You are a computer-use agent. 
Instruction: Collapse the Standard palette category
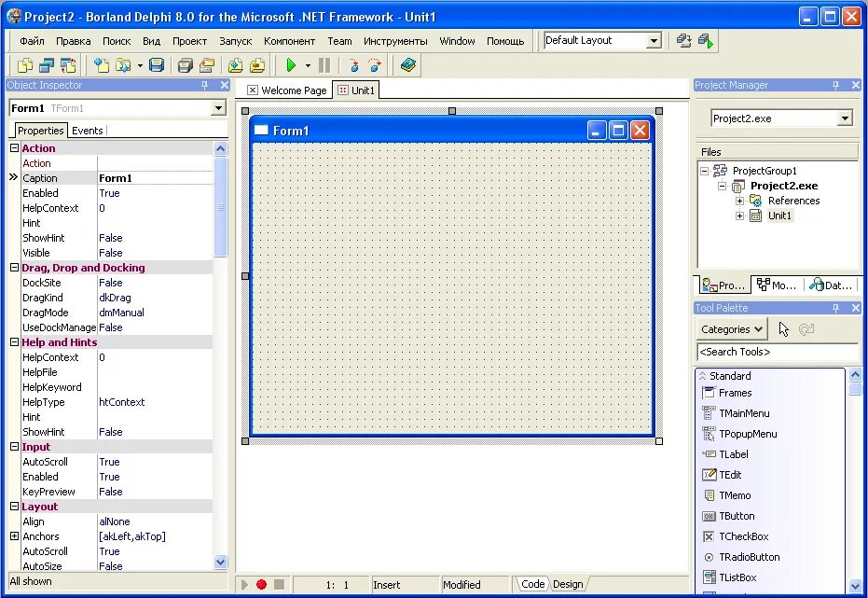click(702, 375)
